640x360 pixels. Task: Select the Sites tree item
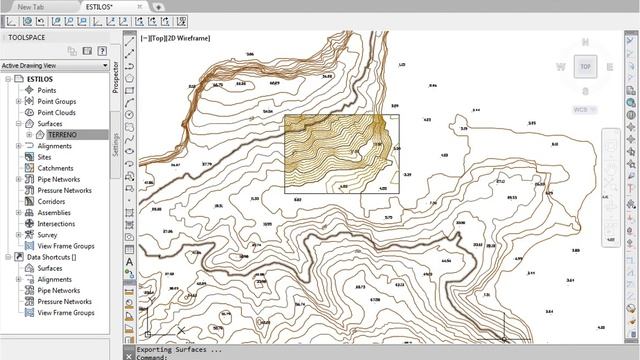coord(44,157)
